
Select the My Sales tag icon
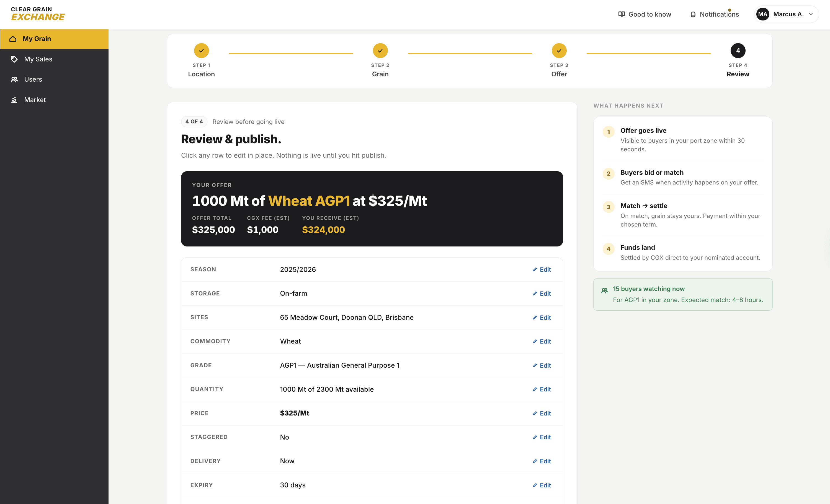point(14,59)
